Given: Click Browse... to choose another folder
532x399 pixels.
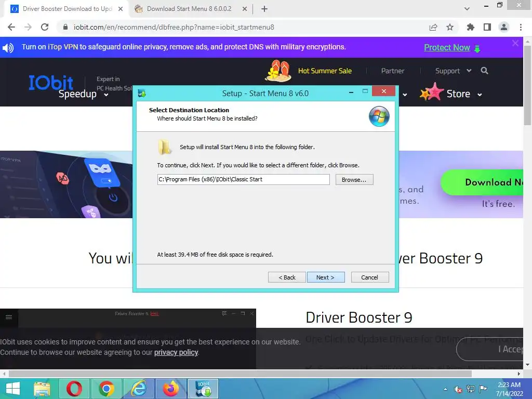Looking at the screenshot, I should pyautogui.click(x=354, y=179).
